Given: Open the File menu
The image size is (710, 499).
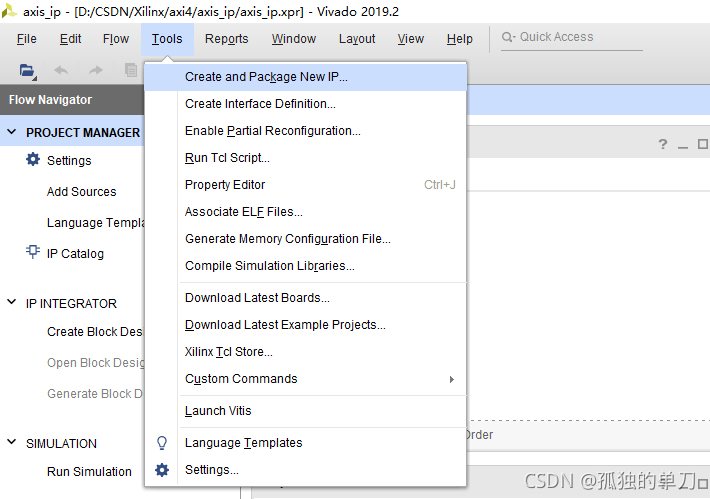Looking at the screenshot, I should coord(27,39).
